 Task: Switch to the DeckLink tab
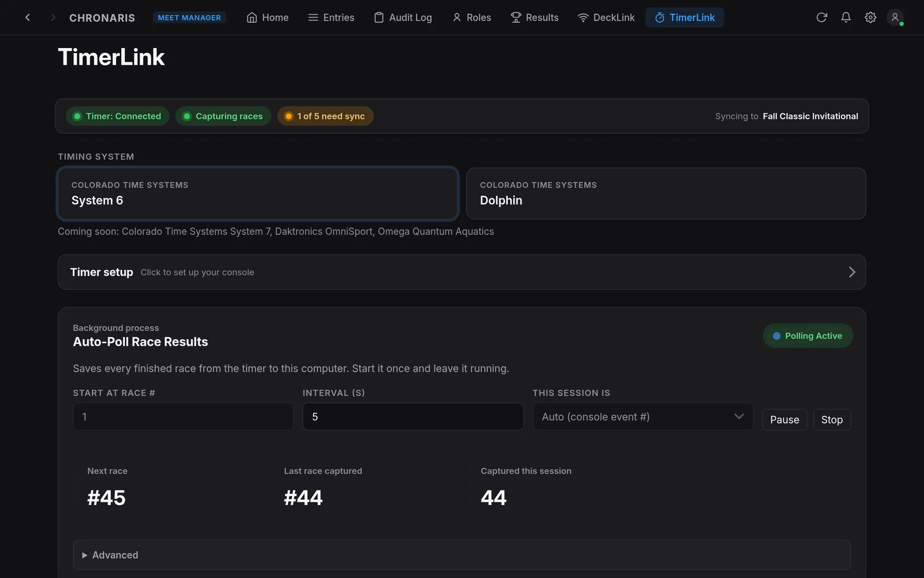pos(606,18)
